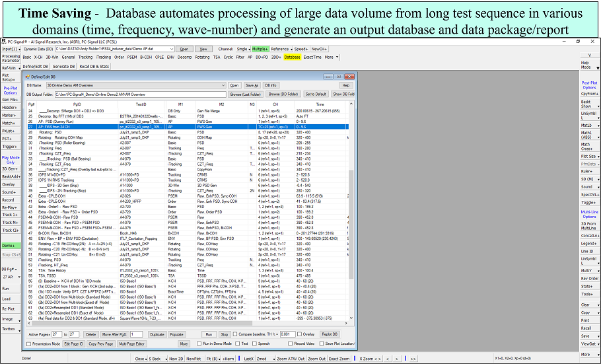Screen dimensions: 601x364
Task: Select the Legend+ button in right panel
Action: [x=586, y=243]
